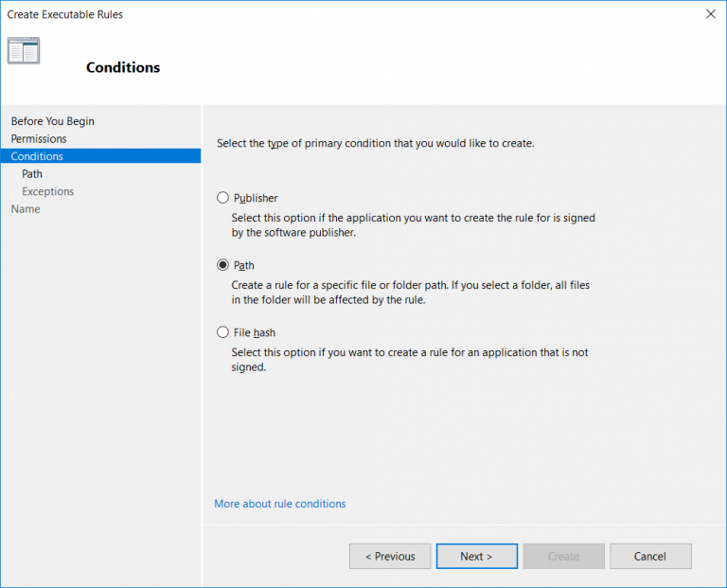Click the Create Executable Rules title bar text

click(65, 14)
